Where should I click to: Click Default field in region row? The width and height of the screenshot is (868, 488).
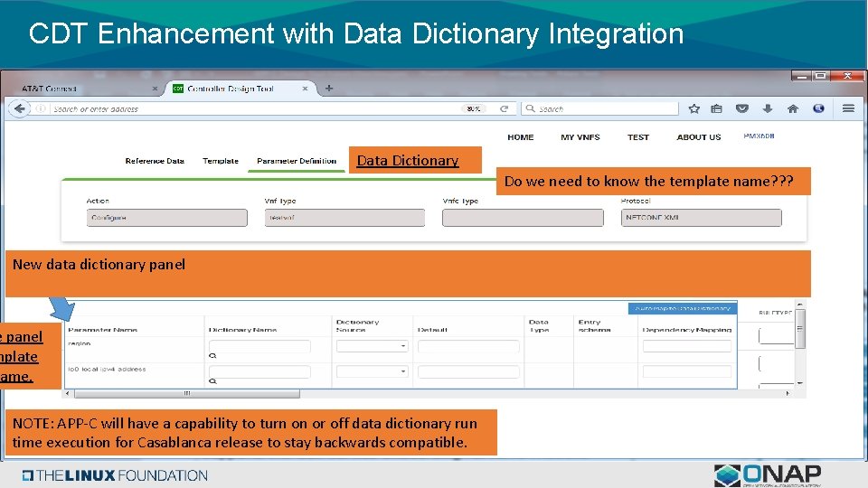tap(468, 346)
